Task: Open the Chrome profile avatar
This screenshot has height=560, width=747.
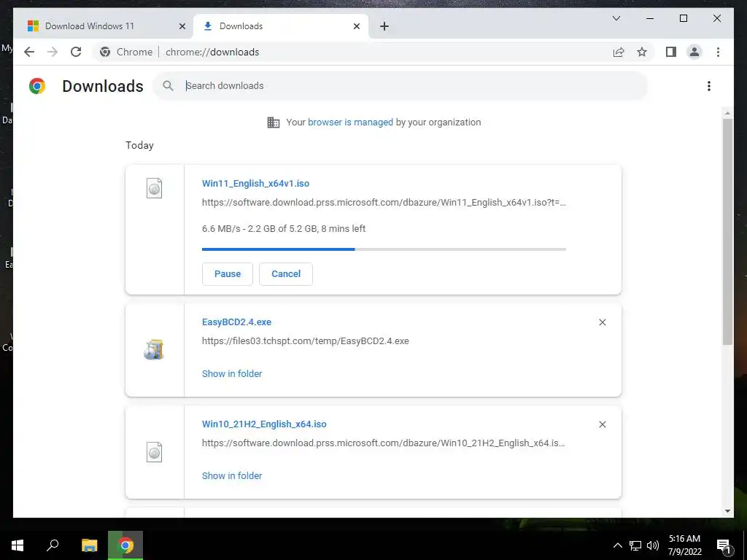Action: click(694, 52)
